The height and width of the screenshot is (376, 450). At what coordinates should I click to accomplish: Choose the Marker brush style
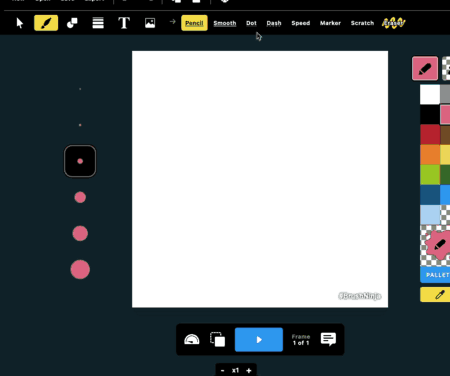pyautogui.click(x=330, y=23)
